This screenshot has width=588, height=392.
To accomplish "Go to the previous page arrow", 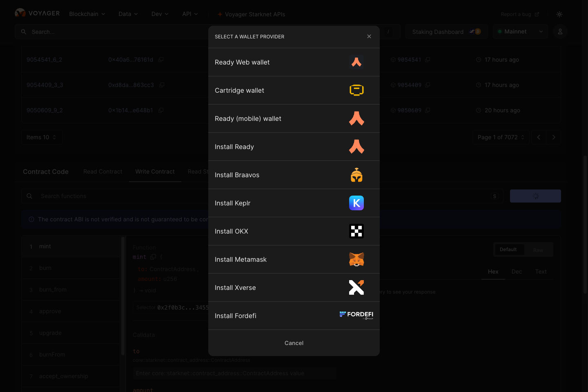I will pyautogui.click(x=539, y=137).
